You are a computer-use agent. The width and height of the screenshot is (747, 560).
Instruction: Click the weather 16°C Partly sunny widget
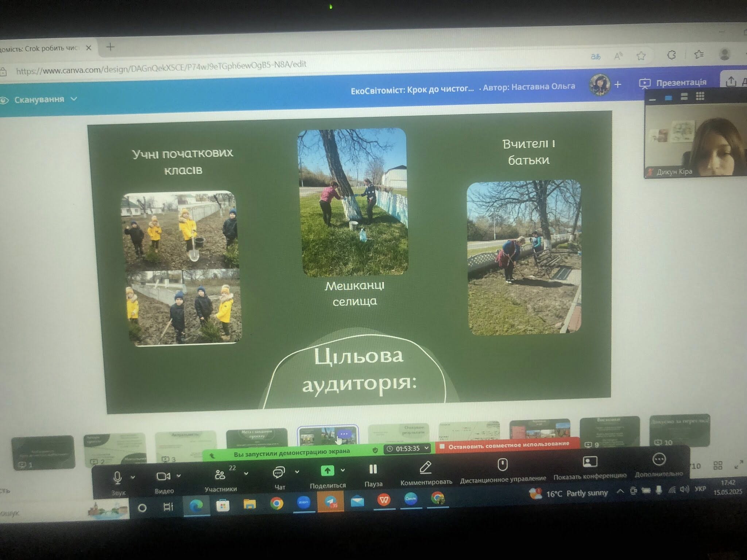(568, 493)
